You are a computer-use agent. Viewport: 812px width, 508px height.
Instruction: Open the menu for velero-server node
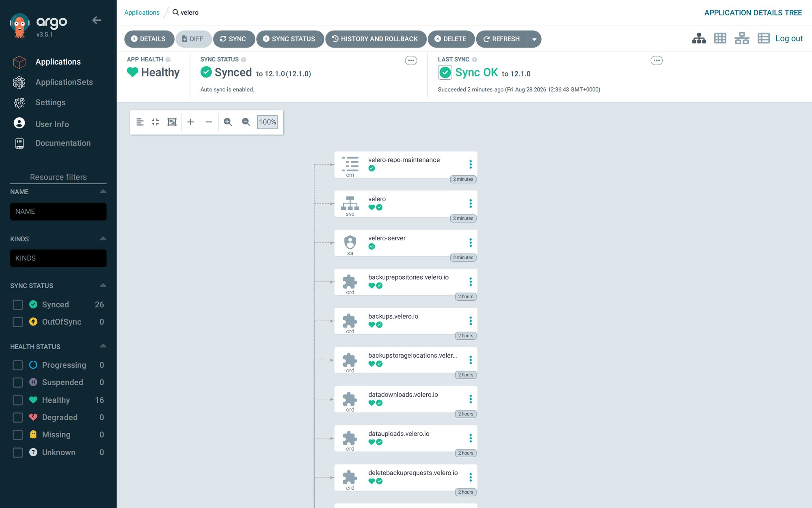pyautogui.click(x=471, y=243)
